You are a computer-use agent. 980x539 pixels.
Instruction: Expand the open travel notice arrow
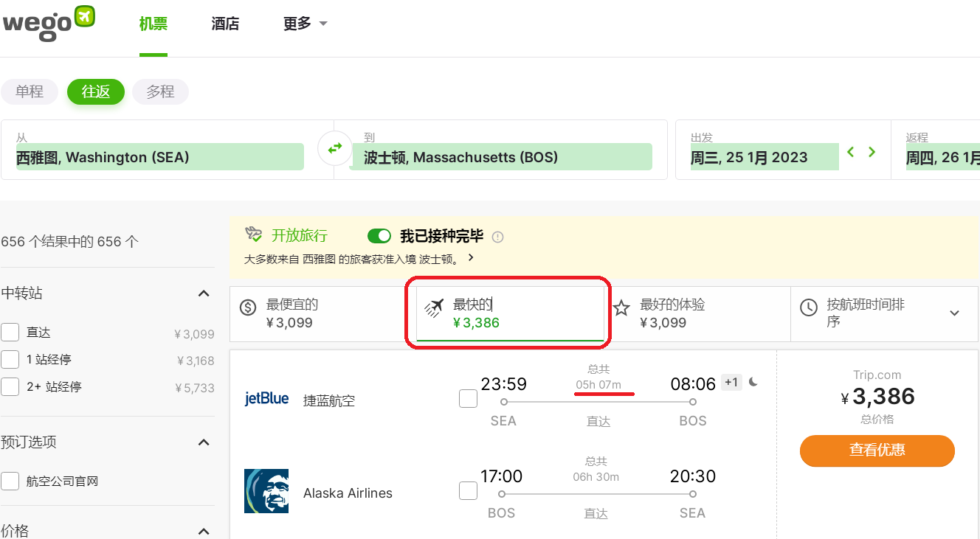tap(471, 258)
